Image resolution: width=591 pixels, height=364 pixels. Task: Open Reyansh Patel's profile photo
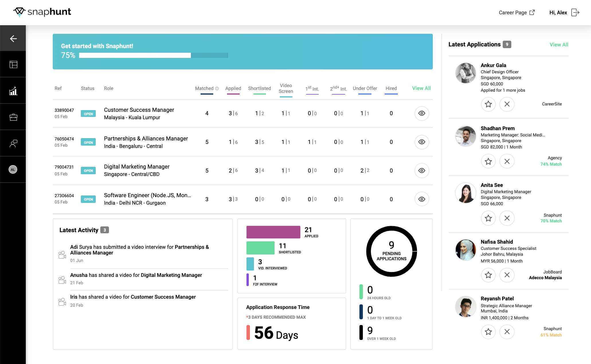click(465, 306)
